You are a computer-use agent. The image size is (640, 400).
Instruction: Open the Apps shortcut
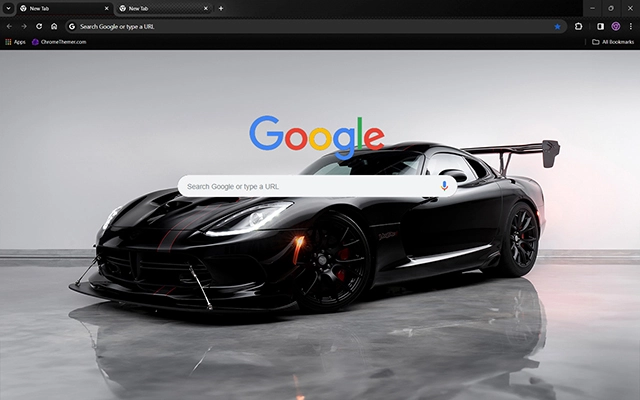[15, 42]
